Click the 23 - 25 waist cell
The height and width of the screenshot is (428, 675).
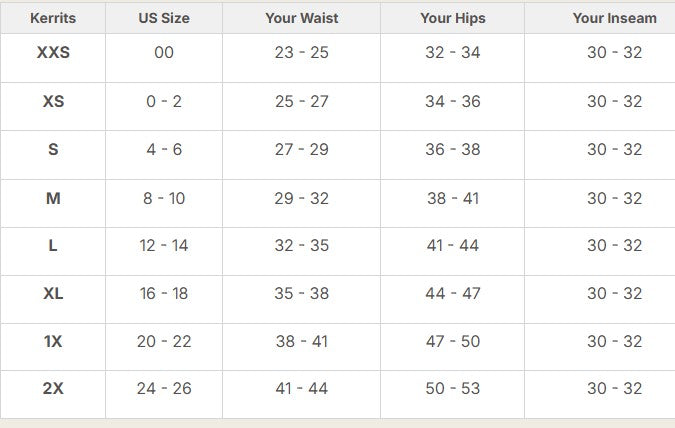pos(301,53)
